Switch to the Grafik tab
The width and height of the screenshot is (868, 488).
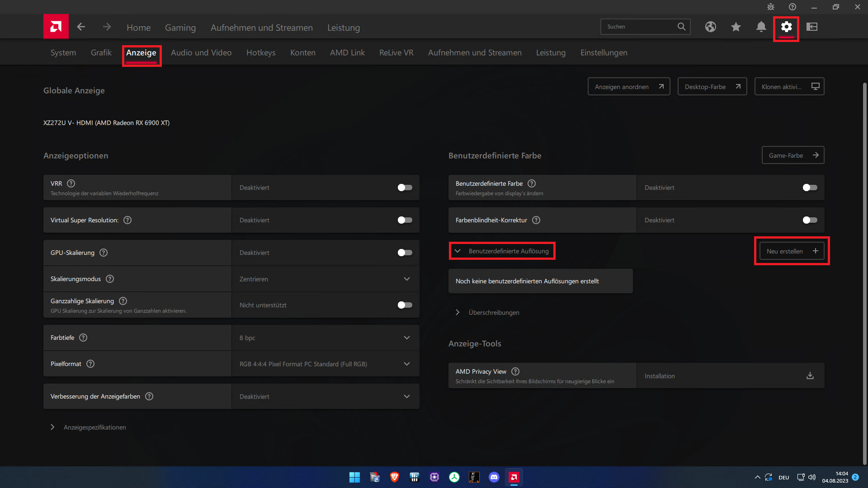(101, 52)
